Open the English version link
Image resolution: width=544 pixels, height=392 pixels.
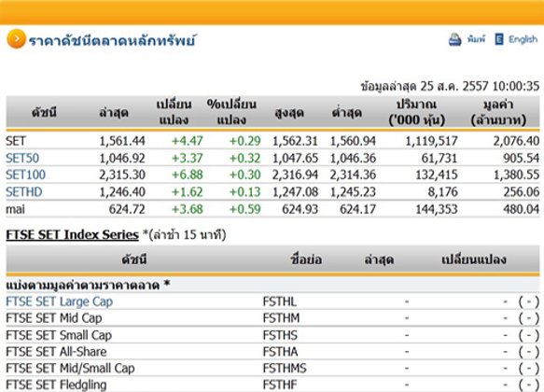(x=523, y=39)
